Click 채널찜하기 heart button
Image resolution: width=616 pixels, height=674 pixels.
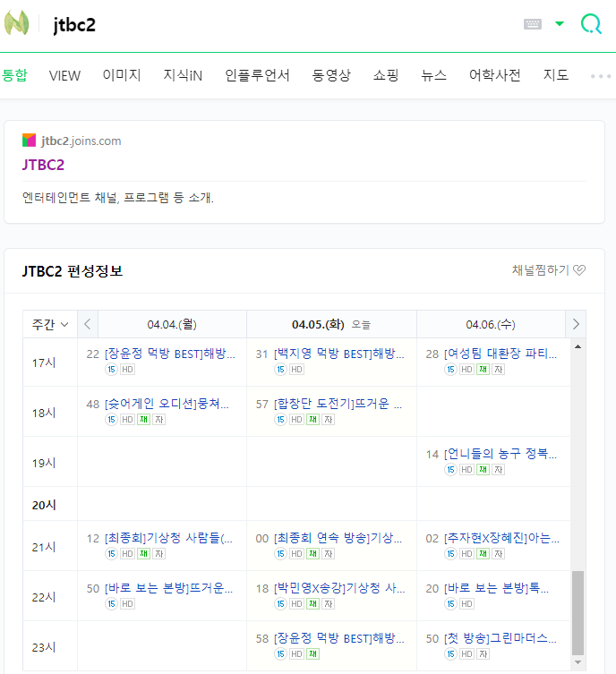click(x=549, y=270)
